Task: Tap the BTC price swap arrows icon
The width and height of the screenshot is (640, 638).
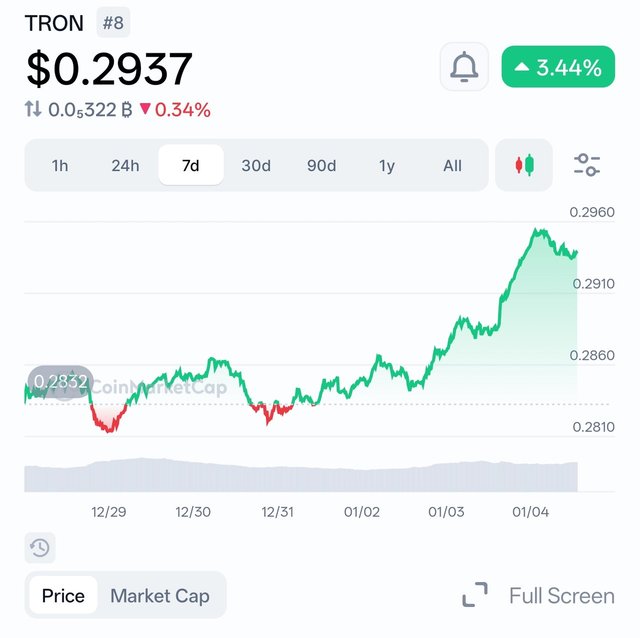Action: click(x=33, y=109)
